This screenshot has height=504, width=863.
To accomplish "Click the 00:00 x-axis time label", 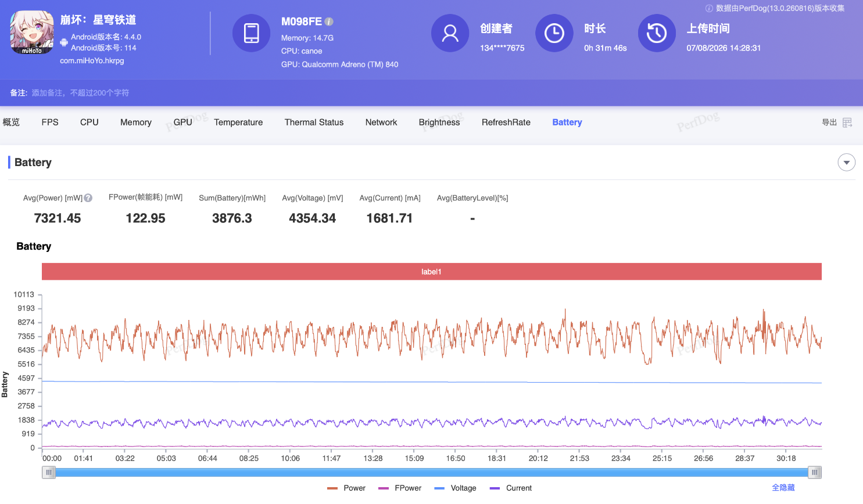I will (52, 458).
